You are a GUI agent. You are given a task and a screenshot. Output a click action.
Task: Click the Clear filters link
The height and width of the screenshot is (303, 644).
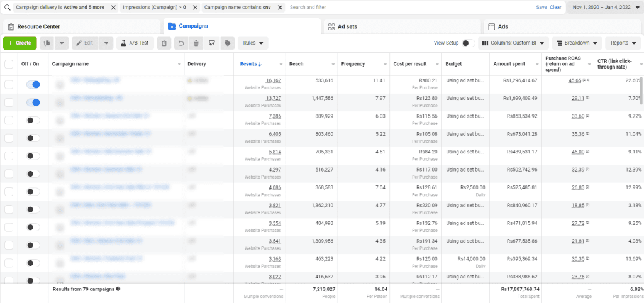pos(555,7)
